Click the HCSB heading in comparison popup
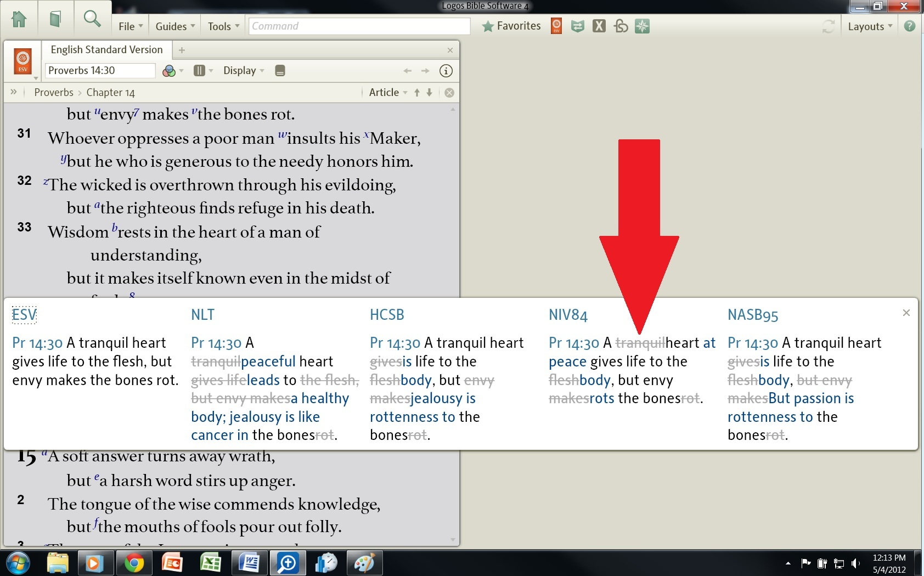Image resolution: width=924 pixels, height=576 pixels. tap(387, 315)
